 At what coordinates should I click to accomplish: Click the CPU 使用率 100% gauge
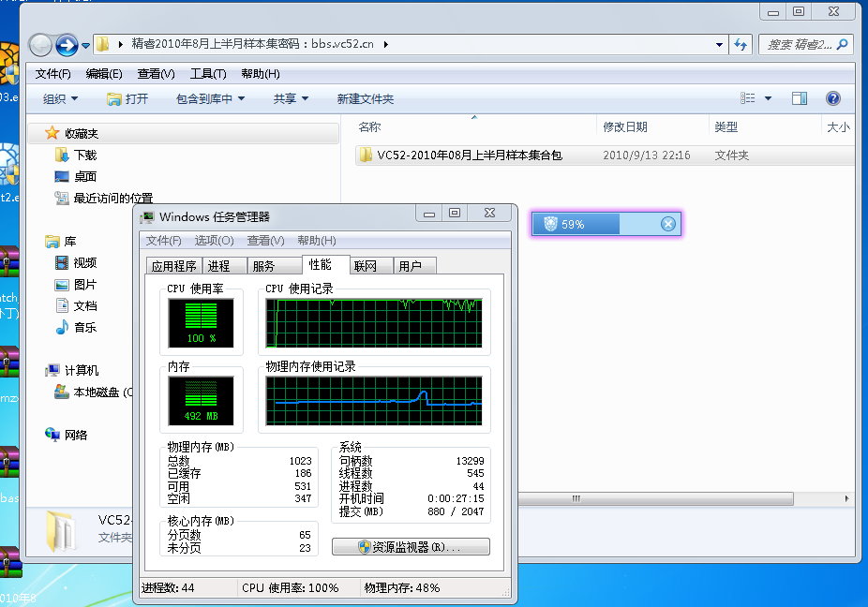coord(201,323)
